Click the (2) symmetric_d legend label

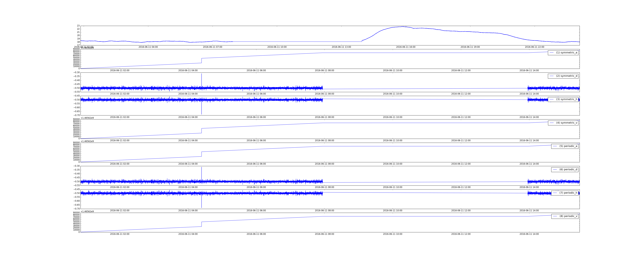coord(566,76)
